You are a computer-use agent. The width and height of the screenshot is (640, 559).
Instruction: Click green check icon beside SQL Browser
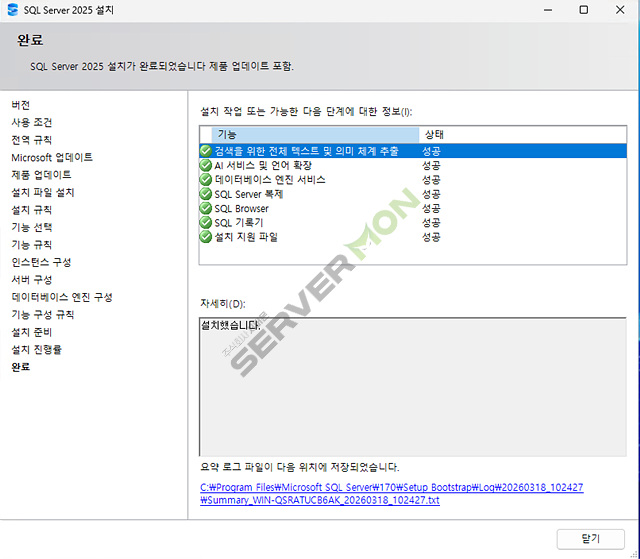pos(206,208)
